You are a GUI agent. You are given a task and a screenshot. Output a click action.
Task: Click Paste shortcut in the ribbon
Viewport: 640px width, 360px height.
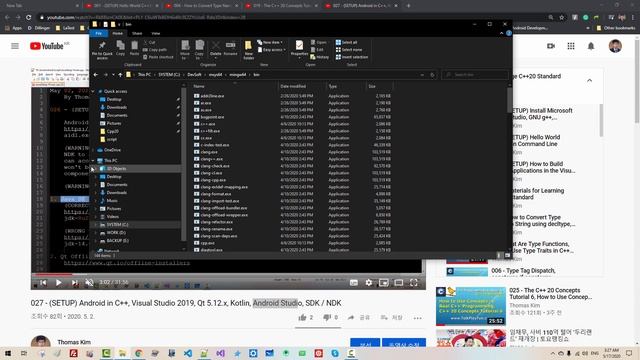[x=158, y=57]
